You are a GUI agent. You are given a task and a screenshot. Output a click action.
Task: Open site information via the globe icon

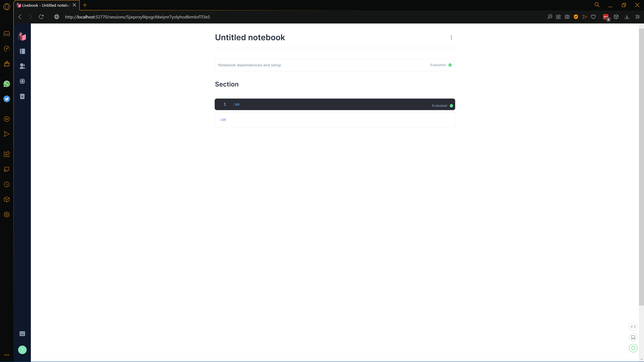[x=57, y=17]
